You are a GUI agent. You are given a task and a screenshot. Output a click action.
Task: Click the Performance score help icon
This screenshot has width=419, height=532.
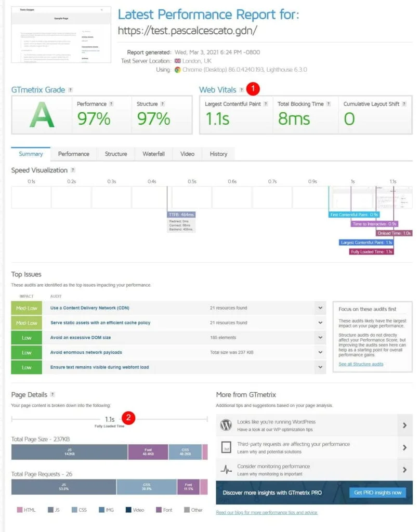point(111,104)
